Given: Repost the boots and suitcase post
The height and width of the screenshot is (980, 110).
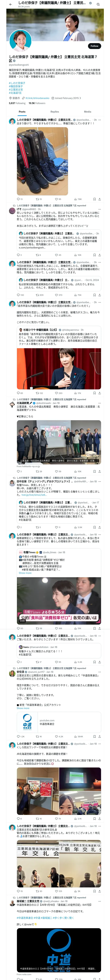Looking at the screenshot, I should [x=39, y=199].
